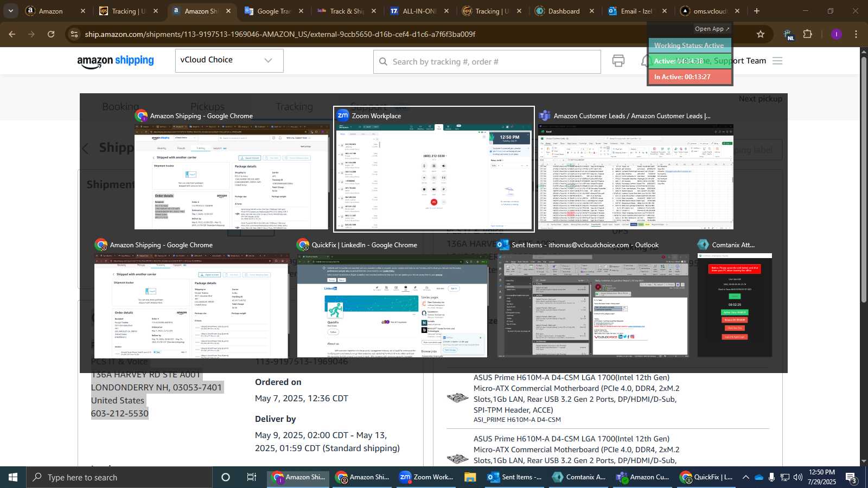Bookmark this page with the star icon

(761, 34)
